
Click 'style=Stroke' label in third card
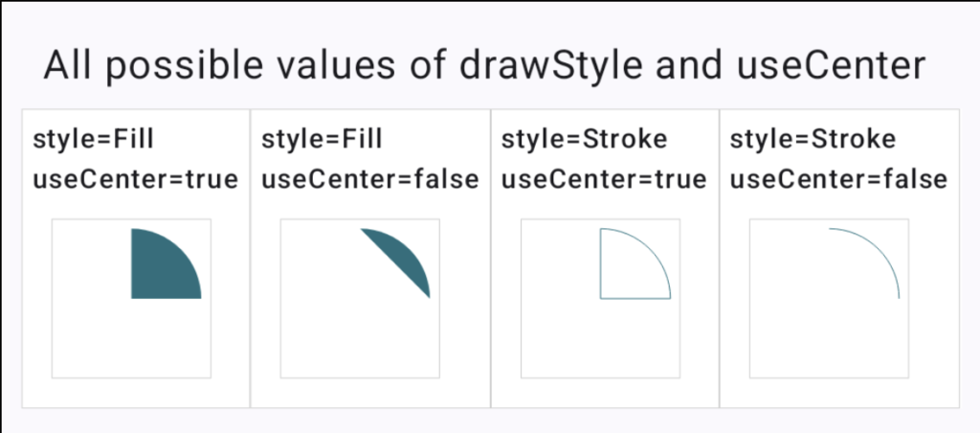585,140
